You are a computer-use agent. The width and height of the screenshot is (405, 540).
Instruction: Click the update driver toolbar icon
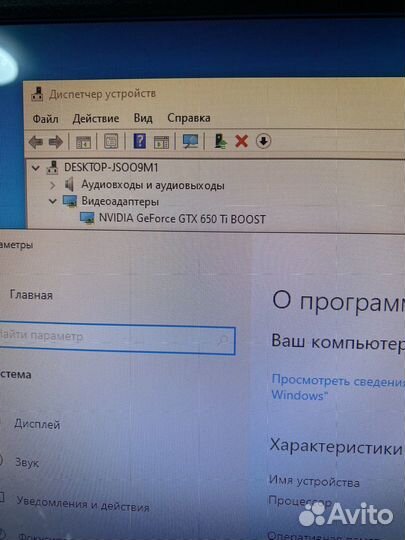pyautogui.click(x=220, y=141)
